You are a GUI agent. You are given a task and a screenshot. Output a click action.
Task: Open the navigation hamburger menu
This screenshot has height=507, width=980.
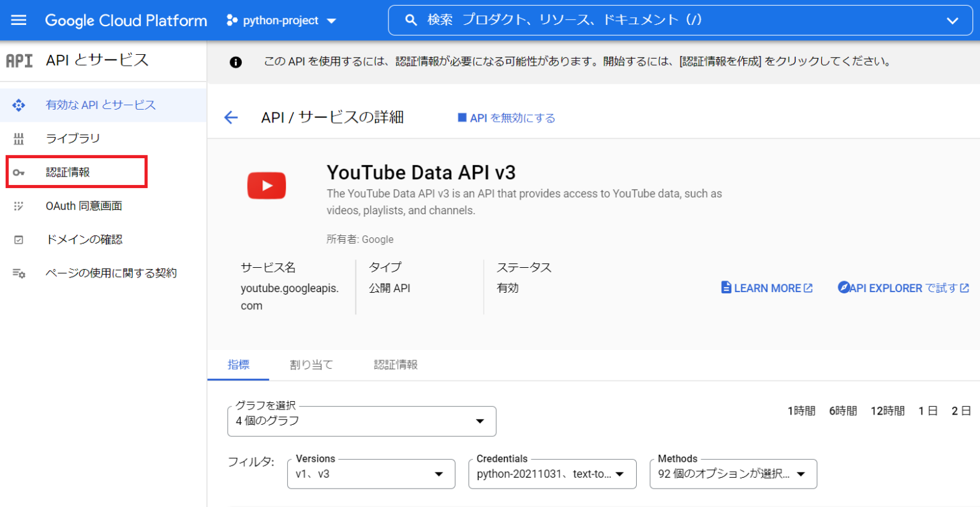pyautogui.click(x=18, y=20)
